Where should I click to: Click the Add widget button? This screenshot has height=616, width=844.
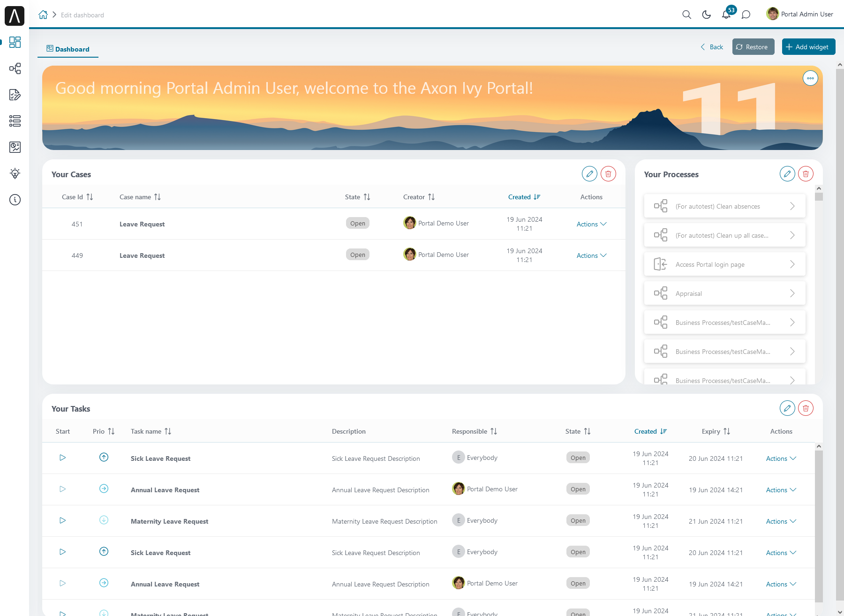(x=808, y=47)
